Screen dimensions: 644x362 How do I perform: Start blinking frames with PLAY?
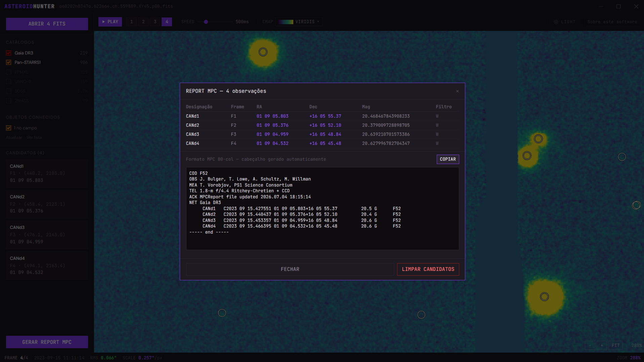(x=110, y=22)
